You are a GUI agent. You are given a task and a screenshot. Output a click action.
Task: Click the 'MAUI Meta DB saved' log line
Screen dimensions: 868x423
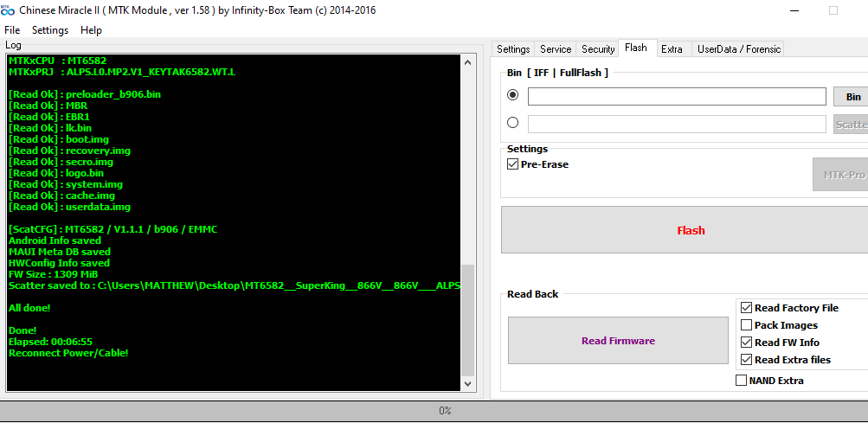(x=60, y=252)
